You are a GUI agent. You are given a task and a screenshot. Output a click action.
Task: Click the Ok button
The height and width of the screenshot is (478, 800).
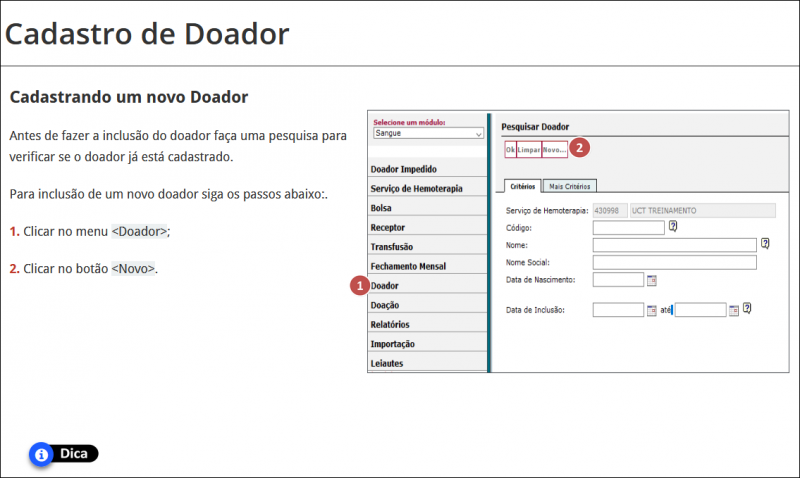click(510, 149)
